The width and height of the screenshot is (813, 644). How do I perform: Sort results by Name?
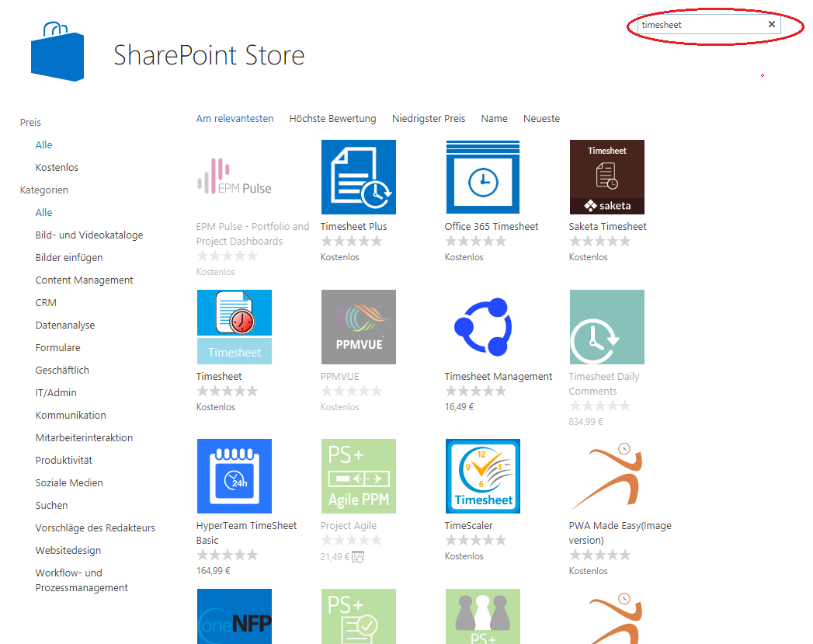point(494,118)
